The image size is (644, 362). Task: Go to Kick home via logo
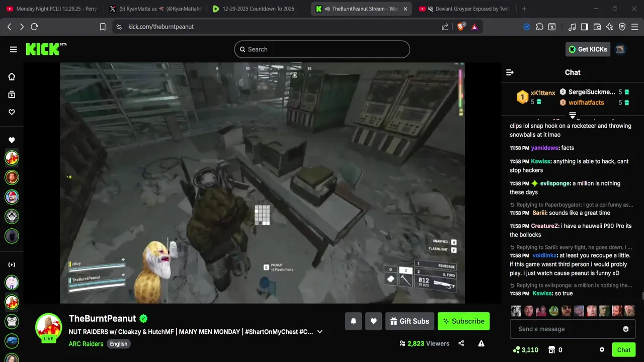tap(46, 49)
